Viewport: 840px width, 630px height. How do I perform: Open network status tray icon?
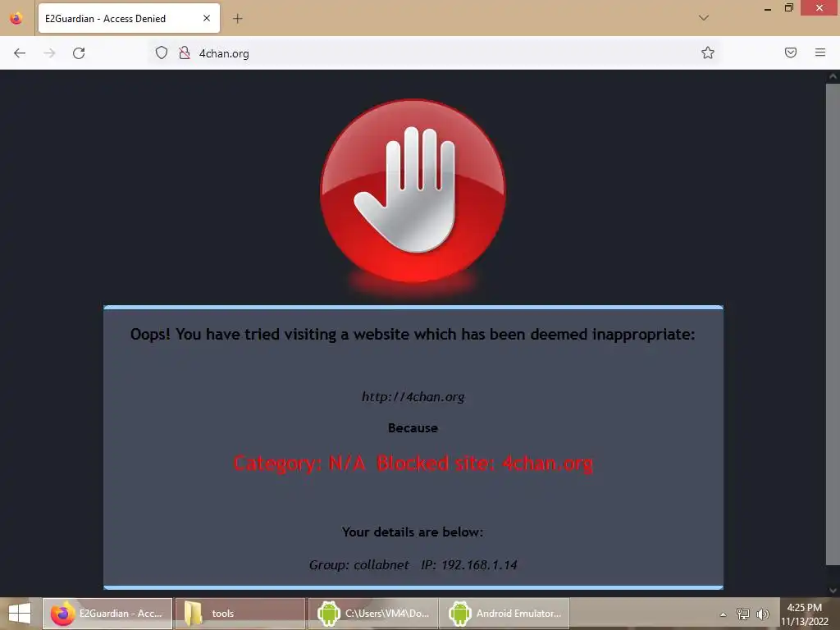(x=743, y=614)
